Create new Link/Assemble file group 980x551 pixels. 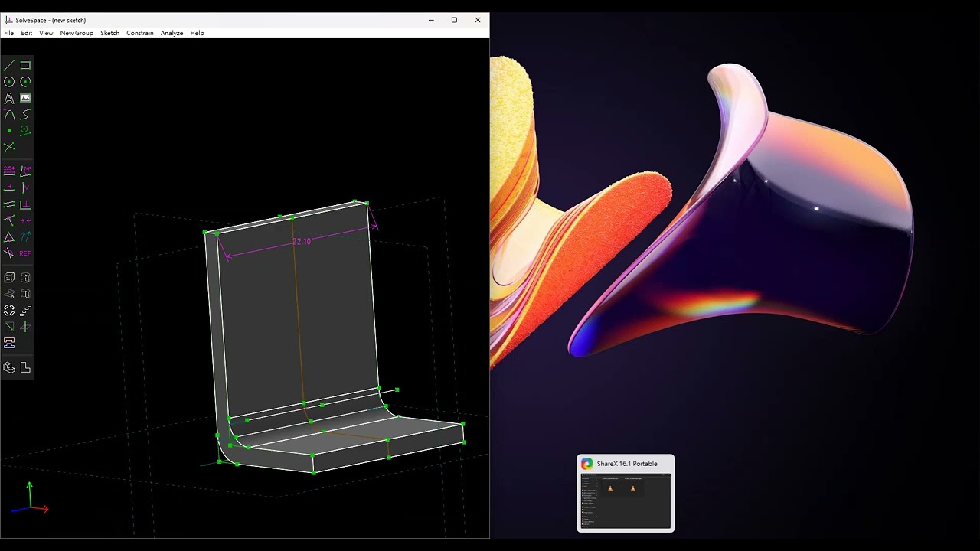coord(9,343)
